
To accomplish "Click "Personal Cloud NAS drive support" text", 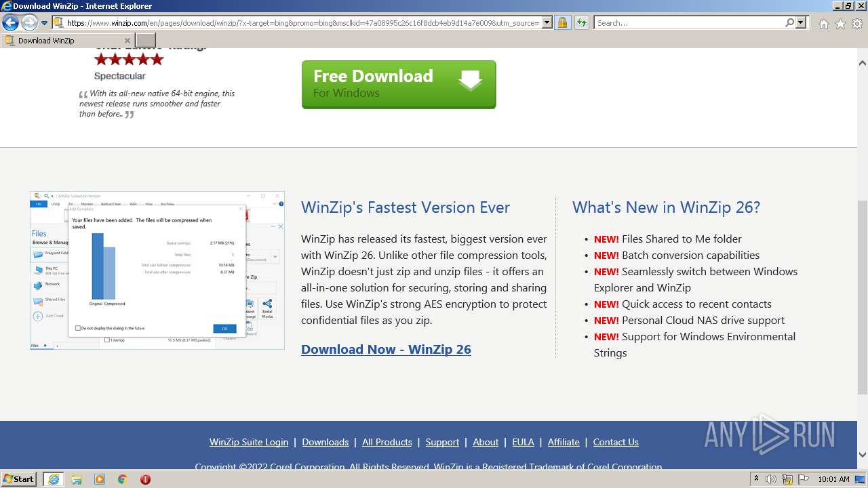I will (703, 320).
